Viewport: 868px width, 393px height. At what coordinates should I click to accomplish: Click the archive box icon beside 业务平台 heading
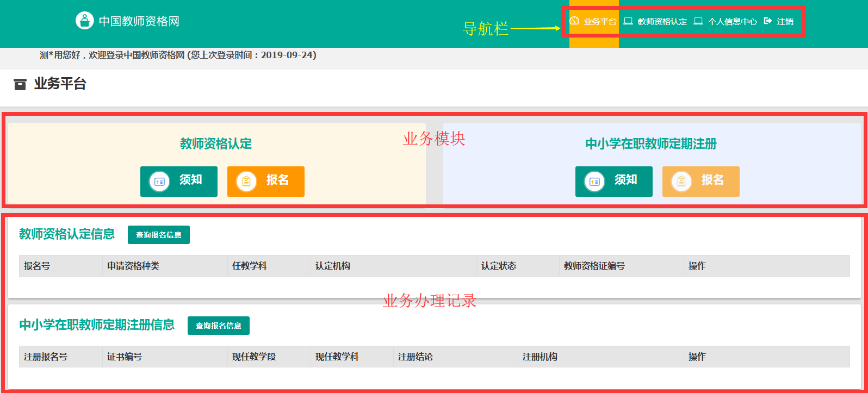point(20,84)
